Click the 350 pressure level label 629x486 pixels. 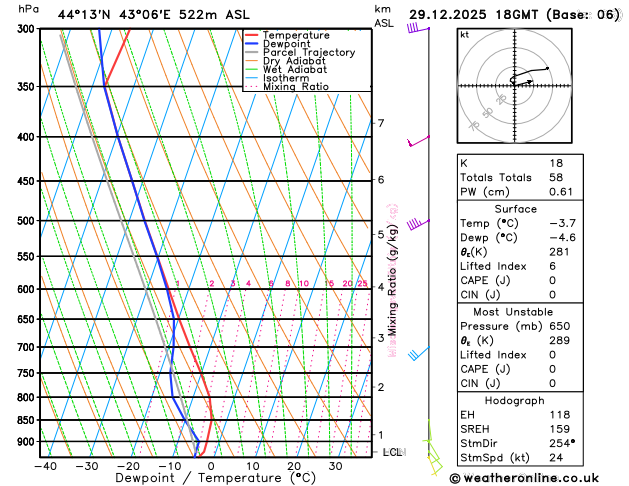[28, 87]
